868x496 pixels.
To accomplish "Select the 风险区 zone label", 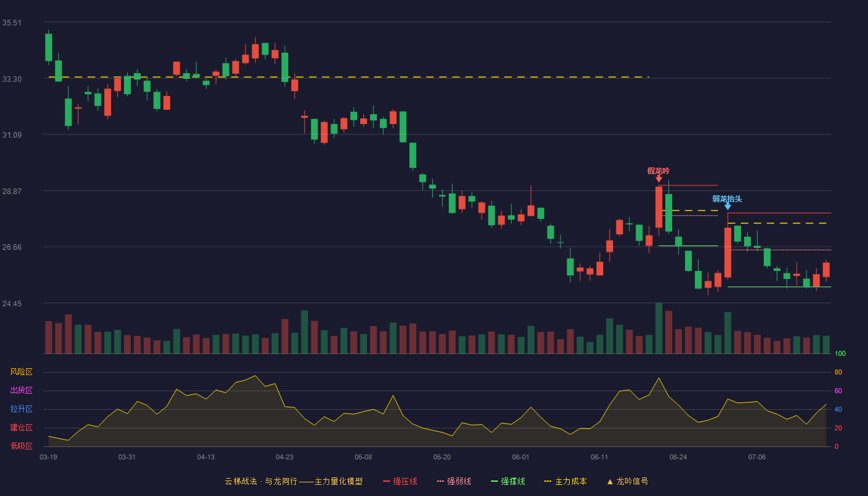I will pyautogui.click(x=21, y=372).
